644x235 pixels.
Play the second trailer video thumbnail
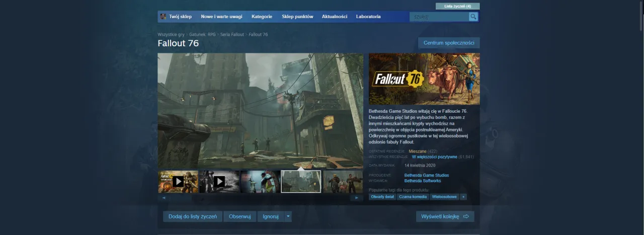pyautogui.click(x=219, y=182)
